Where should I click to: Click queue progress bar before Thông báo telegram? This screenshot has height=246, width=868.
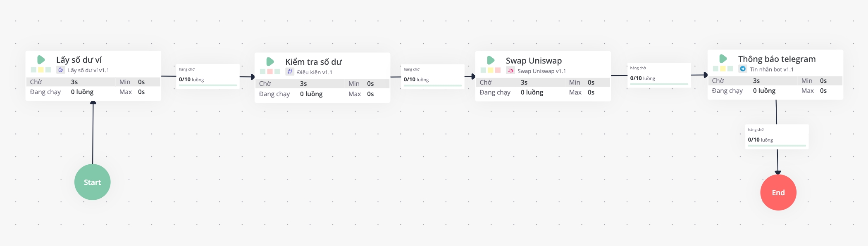pyautogui.click(x=659, y=84)
